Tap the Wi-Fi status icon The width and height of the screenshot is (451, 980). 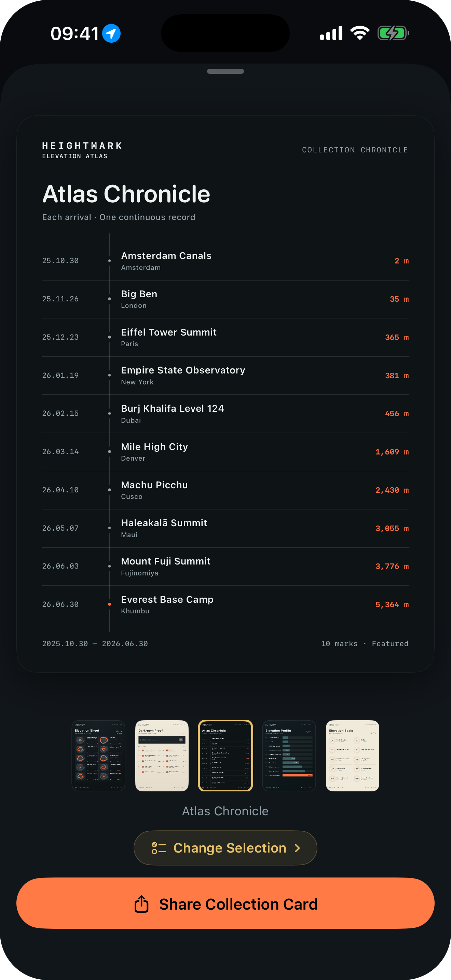click(360, 33)
